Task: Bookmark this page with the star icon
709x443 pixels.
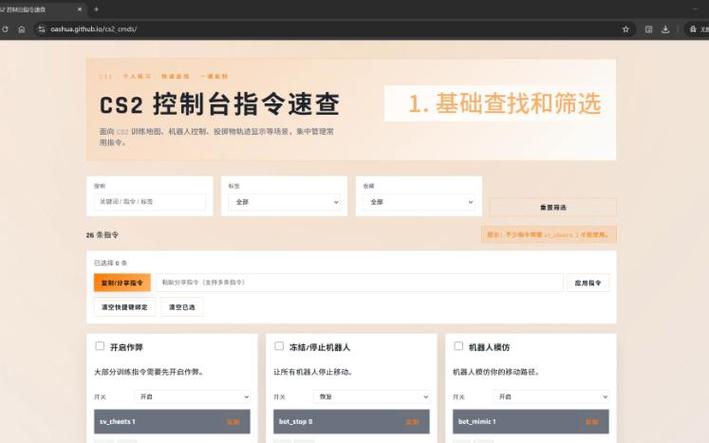Action: pyautogui.click(x=626, y=29)
